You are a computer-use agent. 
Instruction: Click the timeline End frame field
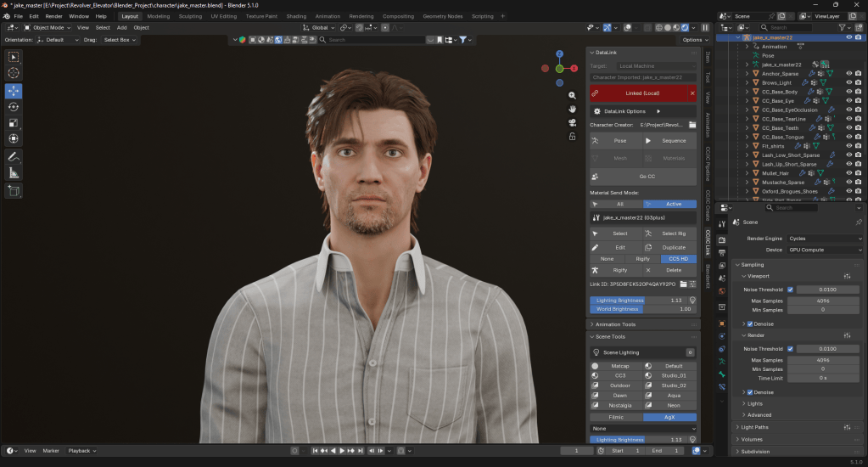coord(665,451)
